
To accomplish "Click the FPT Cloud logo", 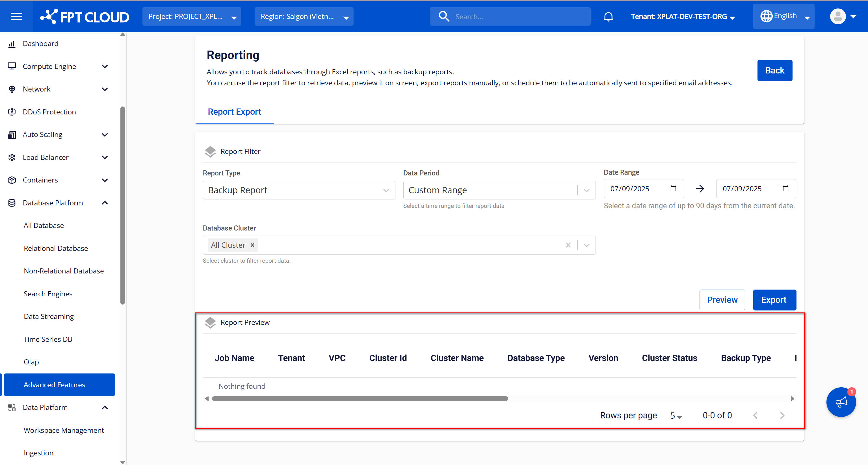I will pyautogui.click(x=84, y=16).
